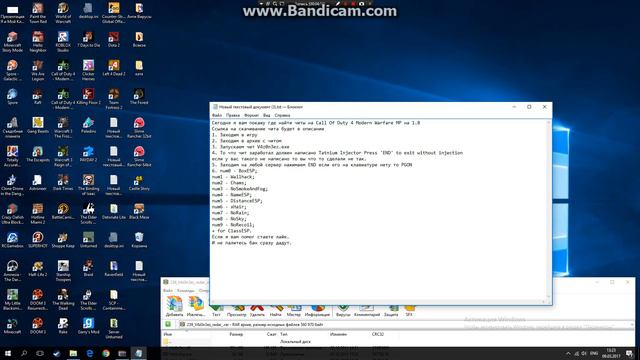640x360 pixels.
Task: Select the SUPERHOT desktop icon
Action: click(38, 240)
